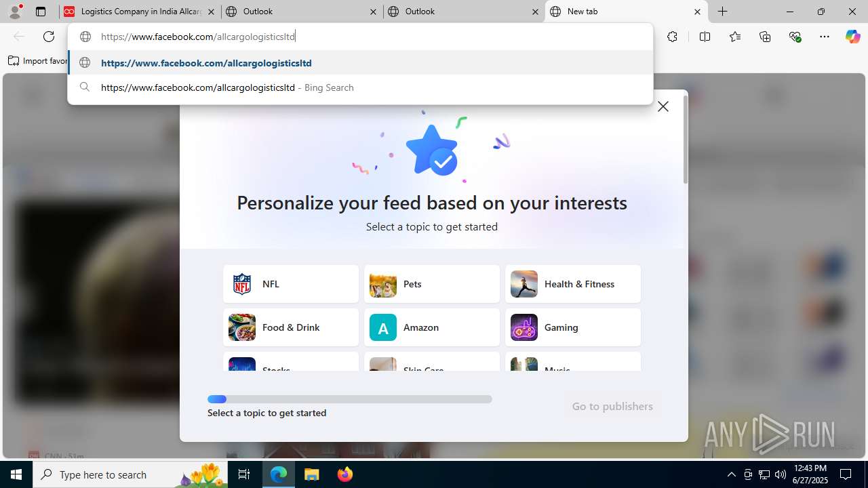
Task: Open the volume tray icon
Action: point(781,474)
